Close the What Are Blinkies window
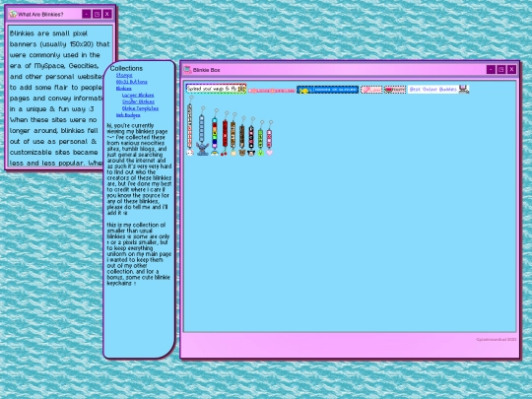The width and height of the screenshot is (532, 399). click(x=107, y=14)
